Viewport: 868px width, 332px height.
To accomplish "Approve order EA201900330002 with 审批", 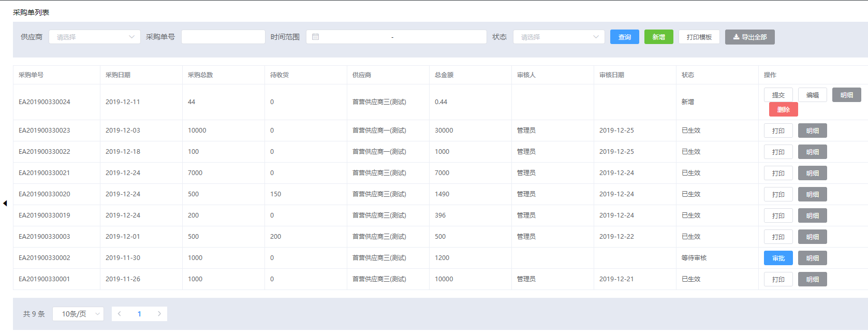I will pos(778,258).
